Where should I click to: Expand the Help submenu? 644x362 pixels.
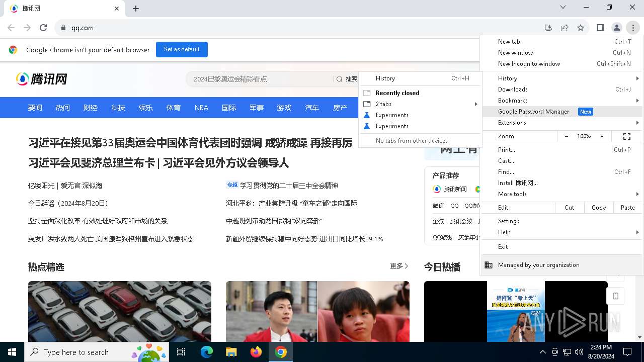(x=562, y=232)
